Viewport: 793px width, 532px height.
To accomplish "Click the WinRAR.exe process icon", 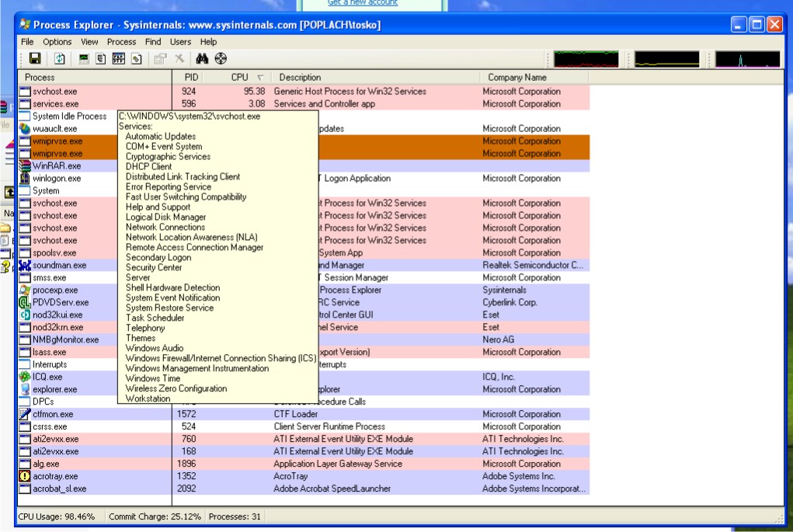I will coord(25,165).
